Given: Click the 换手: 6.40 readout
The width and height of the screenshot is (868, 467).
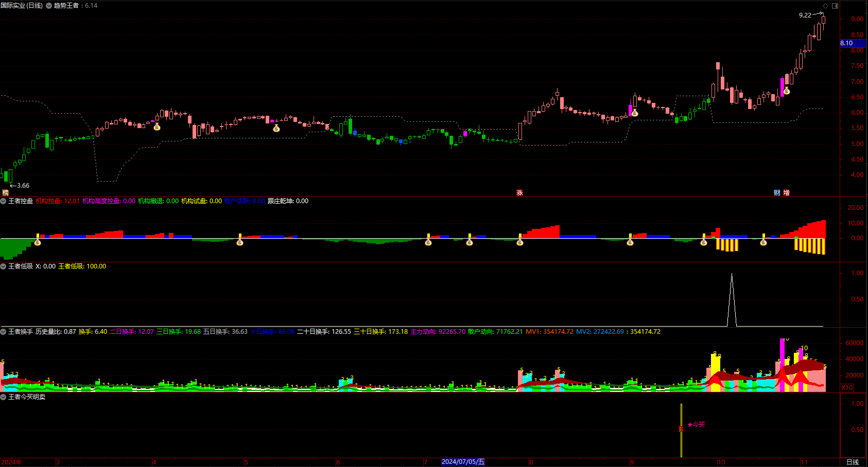Looking at the screenshot, I should coord(93,332).
